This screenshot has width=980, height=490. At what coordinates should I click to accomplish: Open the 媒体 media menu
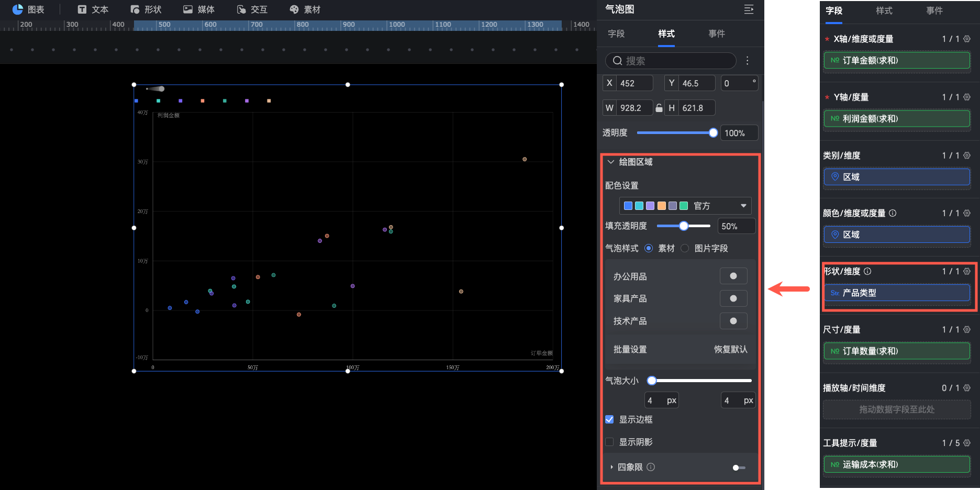198,9
